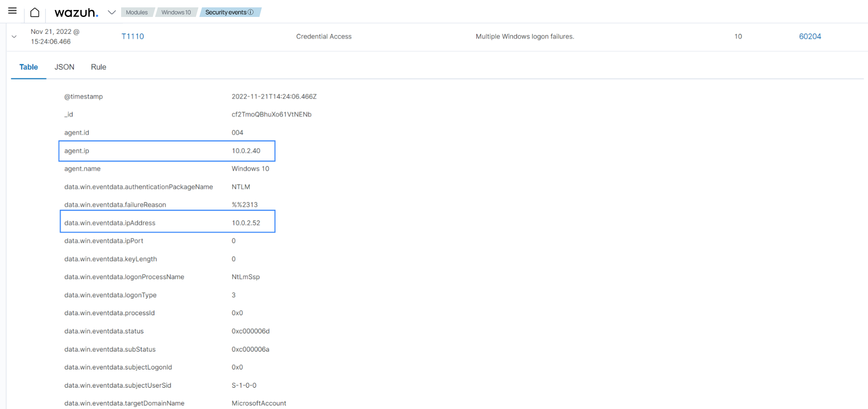Open technique T1110 link
Screen dimensions: 868x409
132,36
